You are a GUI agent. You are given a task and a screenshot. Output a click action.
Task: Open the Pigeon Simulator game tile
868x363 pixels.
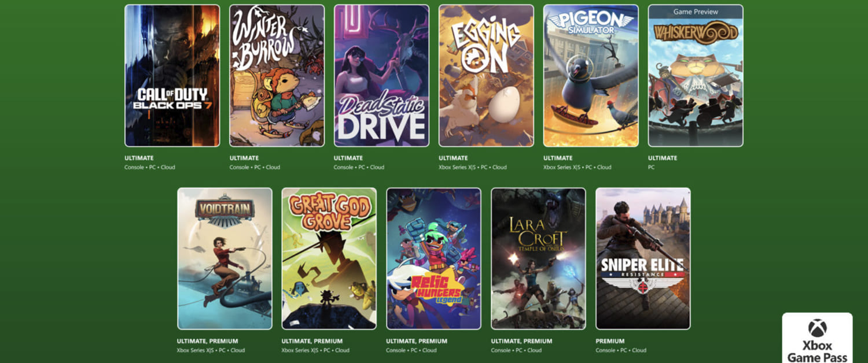[x=591, y=76]
